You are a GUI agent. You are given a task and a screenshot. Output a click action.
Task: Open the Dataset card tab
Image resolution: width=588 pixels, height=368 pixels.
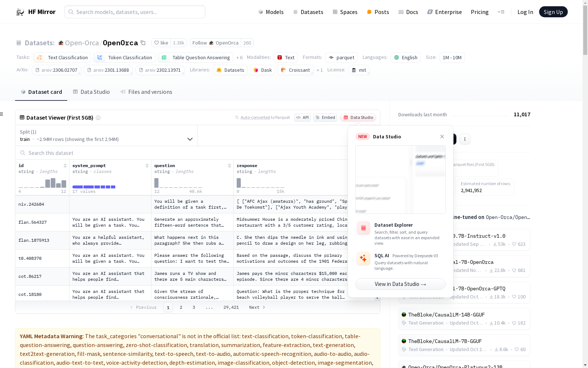(x=41, y=92)
